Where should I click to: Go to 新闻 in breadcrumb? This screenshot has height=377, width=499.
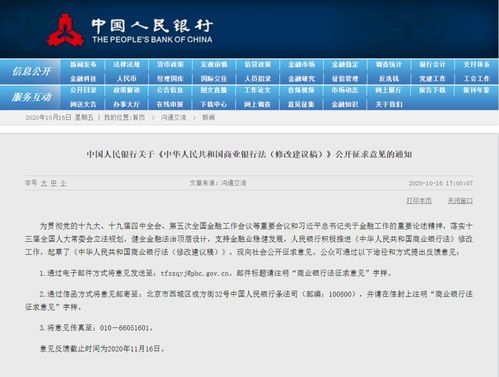(x=209, y=117)
